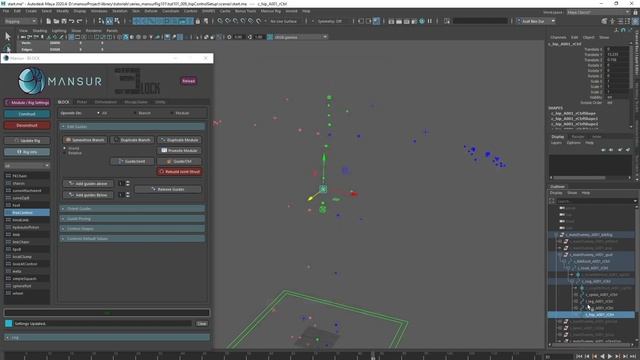This screenshot has height=360, width=640.
Task: Click the Mansur logo
Action: tap(60, 81)
